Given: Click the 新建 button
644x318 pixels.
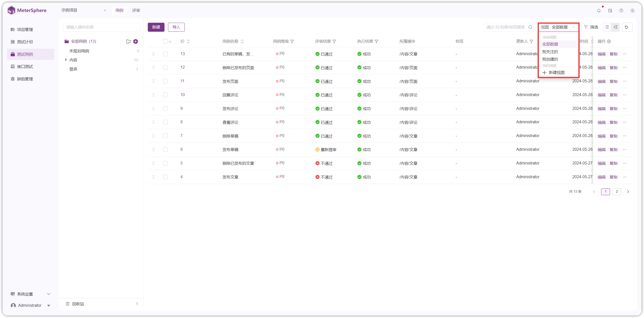Looking at the screenshot, I should 156,27.
